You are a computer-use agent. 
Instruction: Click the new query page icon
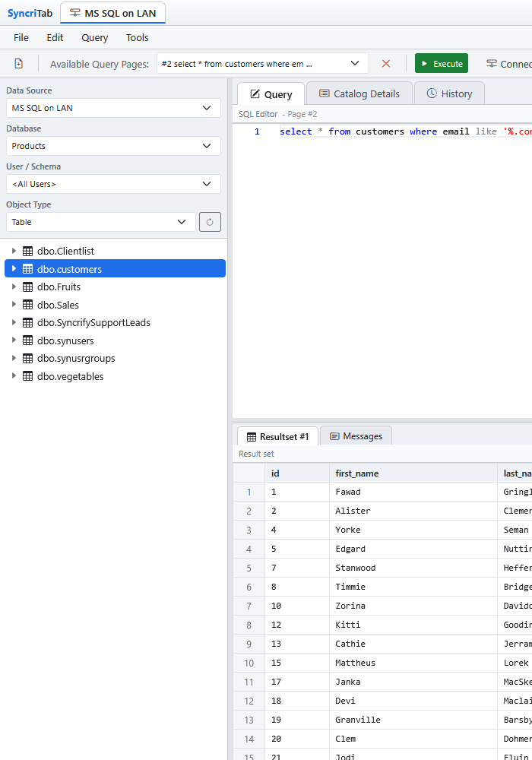click(x=18, y=64)
